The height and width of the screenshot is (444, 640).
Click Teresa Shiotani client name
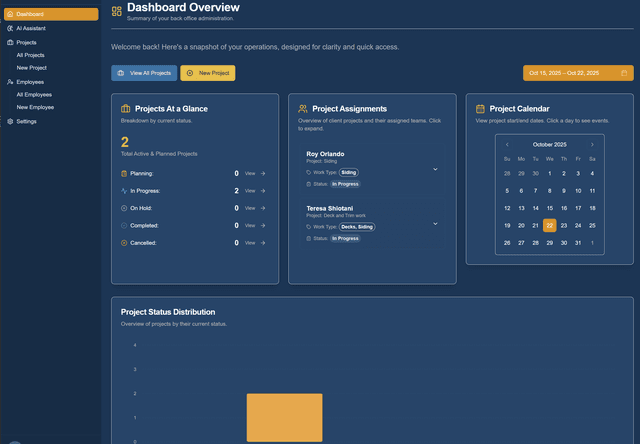pyautogui.click(x=330, y=208)
